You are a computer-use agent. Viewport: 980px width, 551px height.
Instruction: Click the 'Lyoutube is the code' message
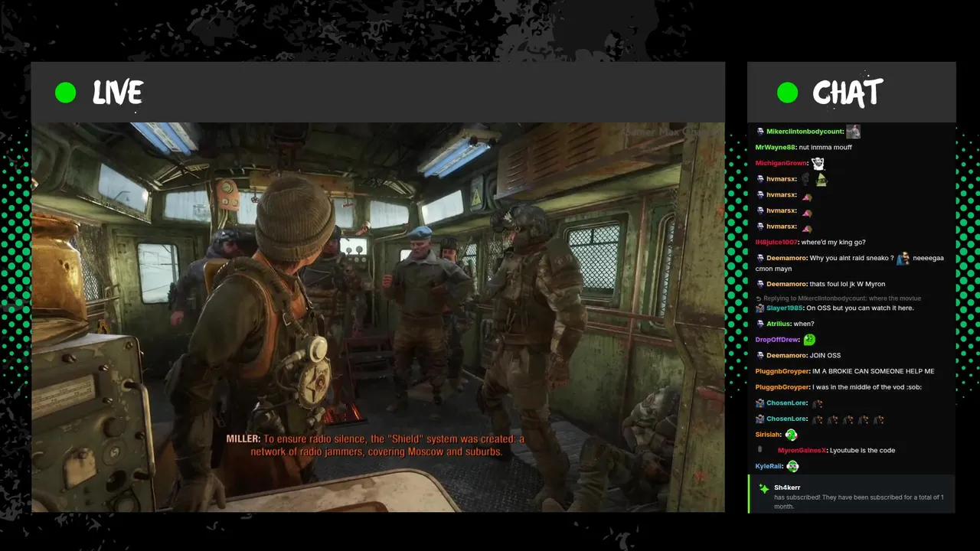[x=862, y=450]
